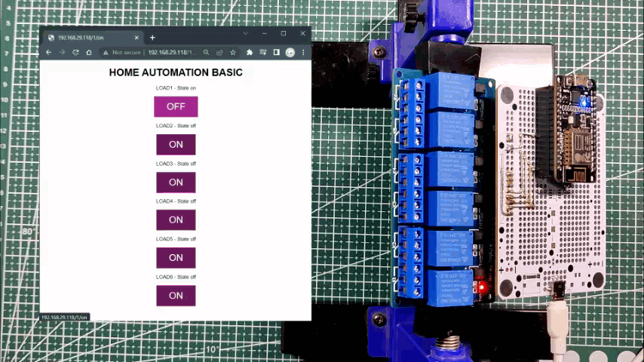Turn off LOAD1 with the OFF button

click(176, 106)
